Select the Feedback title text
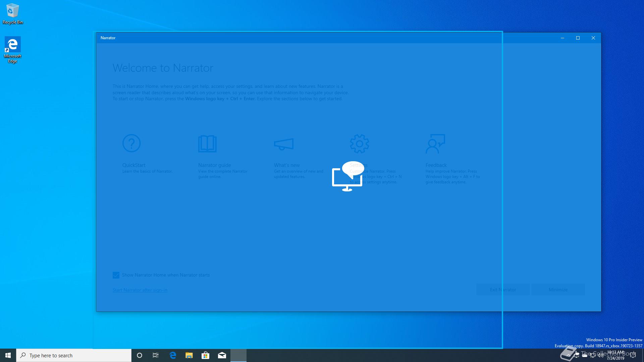The image size is (644, 362). point(436,165)
